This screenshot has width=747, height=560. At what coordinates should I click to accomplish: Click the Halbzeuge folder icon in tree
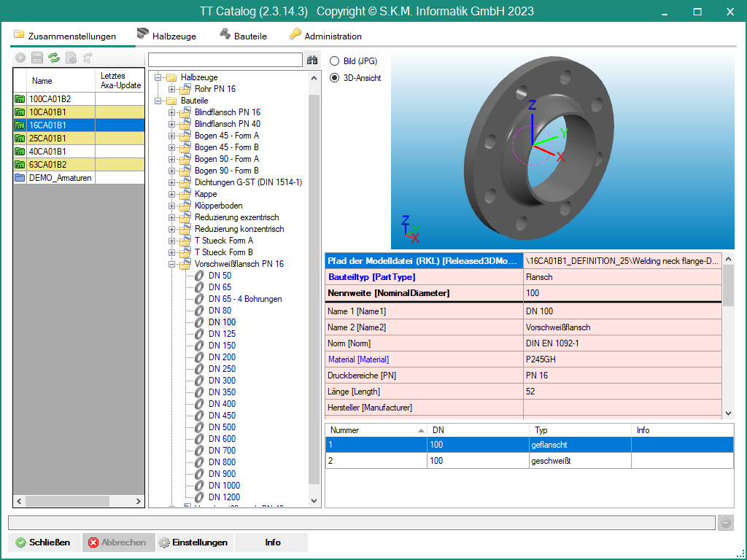(171, 77)
